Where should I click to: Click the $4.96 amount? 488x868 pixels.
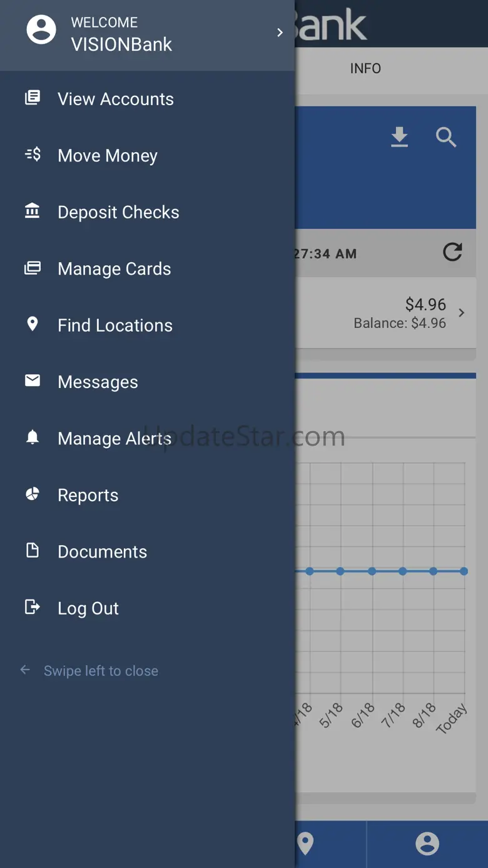point(425,305)
